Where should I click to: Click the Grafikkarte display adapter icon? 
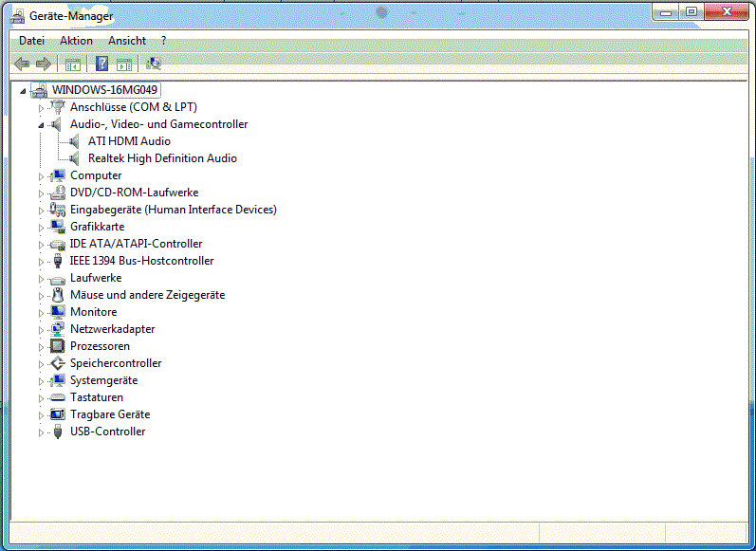pyautogui.click(x=58, y=227)
